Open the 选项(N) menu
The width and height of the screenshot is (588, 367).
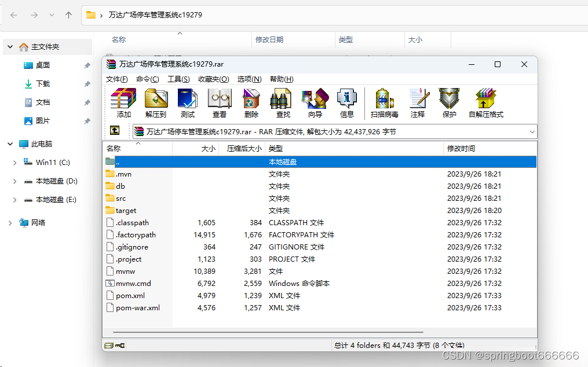(249, 79)
